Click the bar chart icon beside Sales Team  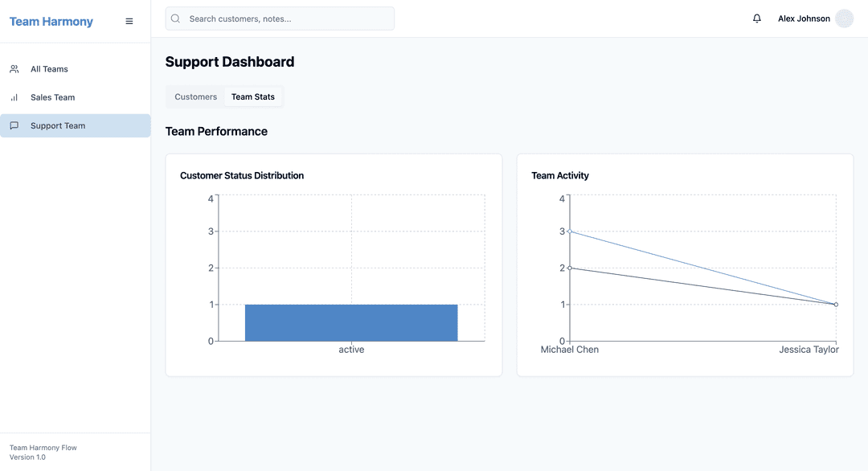pyautogui.click(x=14, y=97)
